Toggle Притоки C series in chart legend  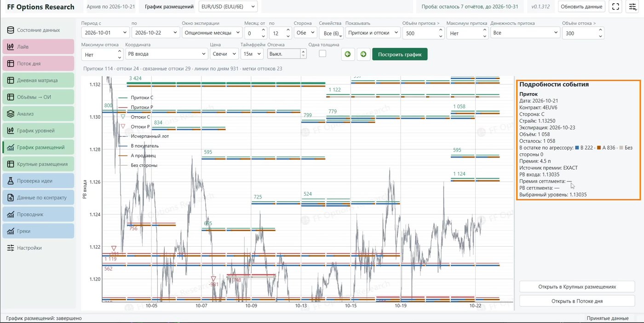pyautogui.click(x=136, y=98)
